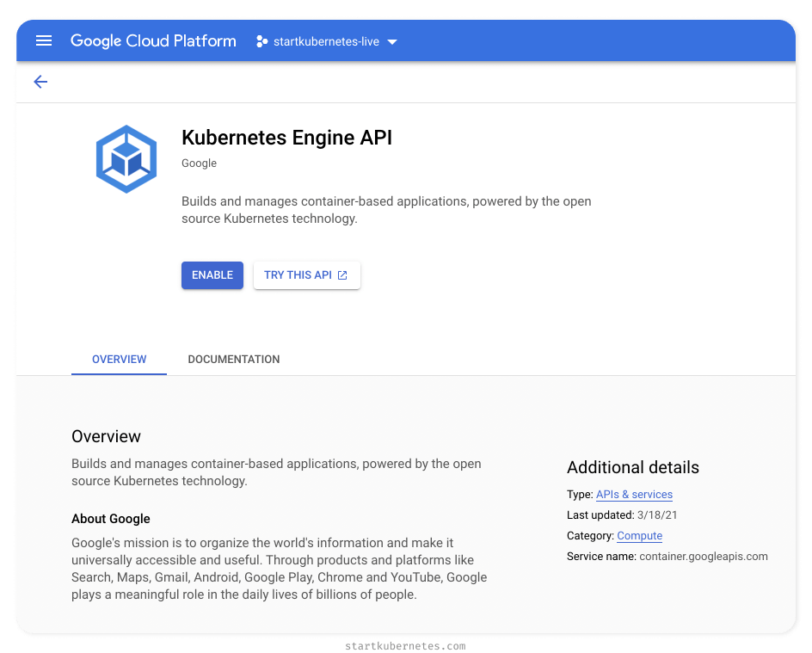Click the Additional details heading
Viewport: 812px width, 653px height.
[x=632, y=467]
